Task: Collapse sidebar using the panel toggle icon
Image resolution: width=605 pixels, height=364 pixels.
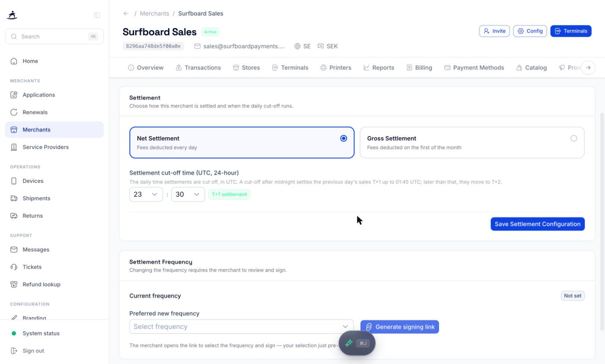Action: click(x=97, y=15)
